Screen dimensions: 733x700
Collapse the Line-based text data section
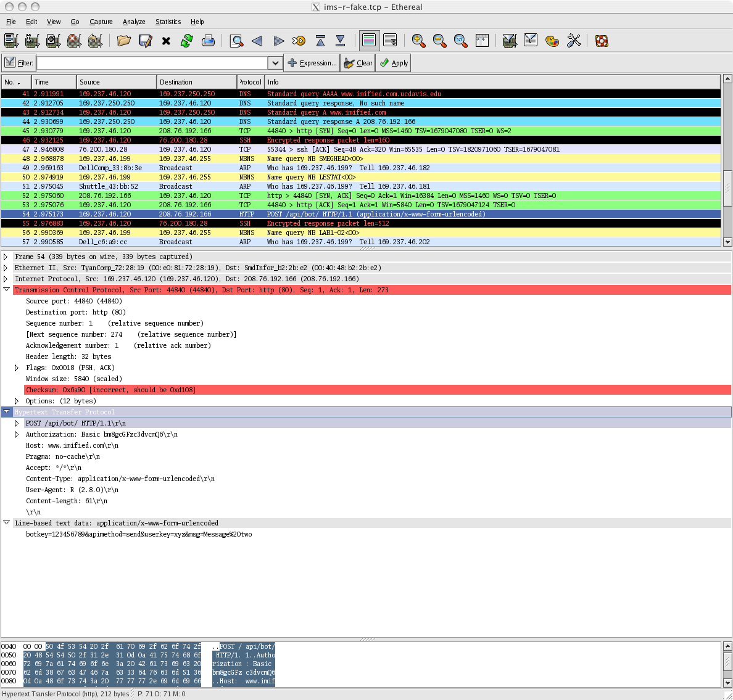pos(7,523)
